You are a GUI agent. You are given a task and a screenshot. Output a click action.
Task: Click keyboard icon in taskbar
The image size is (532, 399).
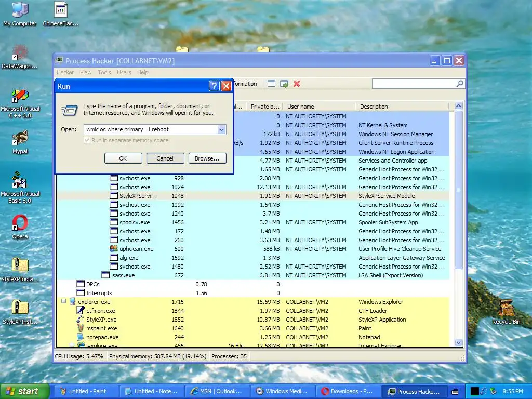pos(455,392)
